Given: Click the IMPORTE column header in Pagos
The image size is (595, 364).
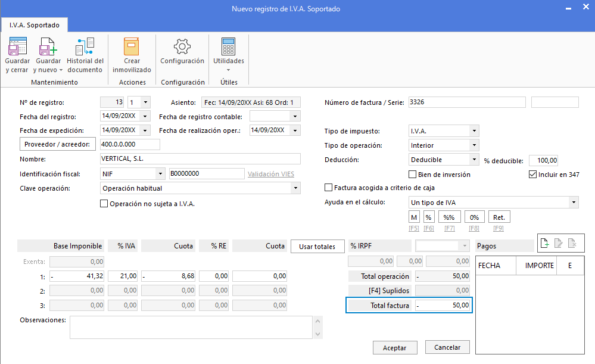Looking at the screenshot, I should point(536,266).
